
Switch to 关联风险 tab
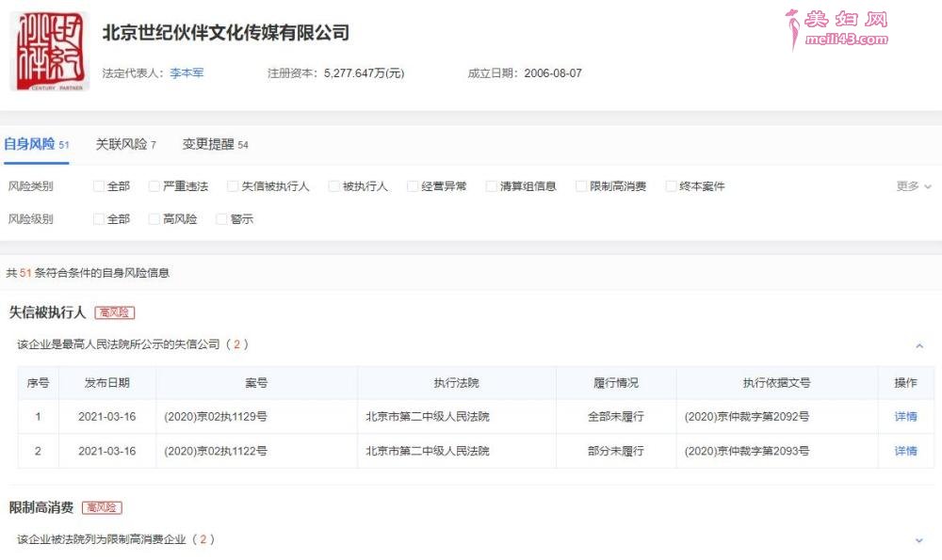125,144
